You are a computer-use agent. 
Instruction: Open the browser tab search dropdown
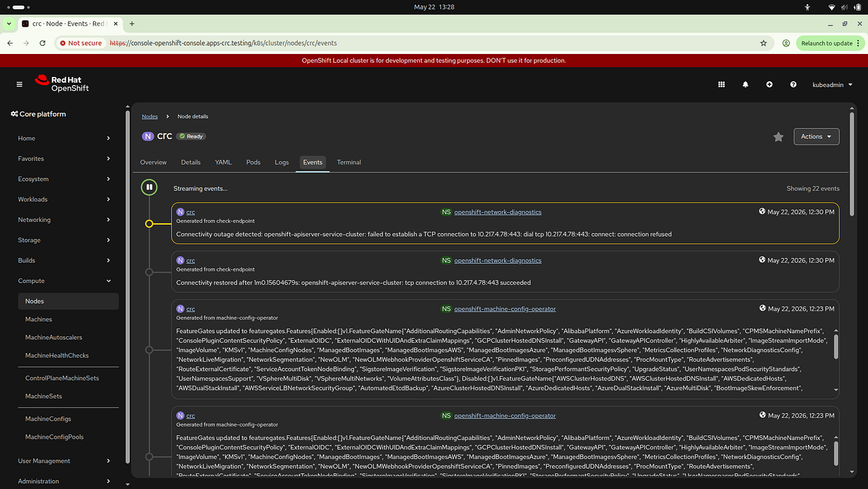[x=9, y=24]
